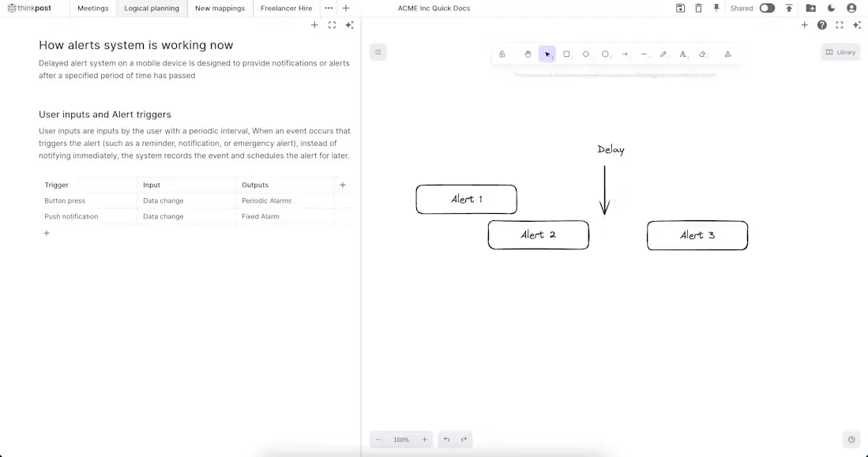Switch to dark mode with the moon icon
The image size is (868, 457).
coord(832,8)
